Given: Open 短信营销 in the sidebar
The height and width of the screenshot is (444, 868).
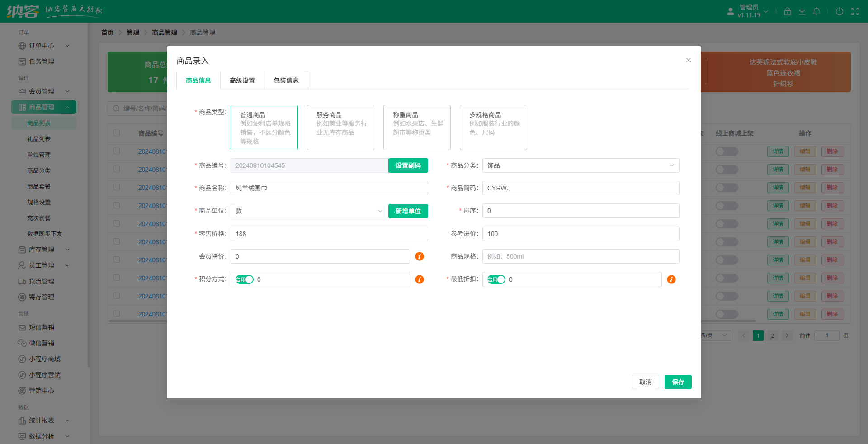Looking at the screenshot, I should [22, 327].
